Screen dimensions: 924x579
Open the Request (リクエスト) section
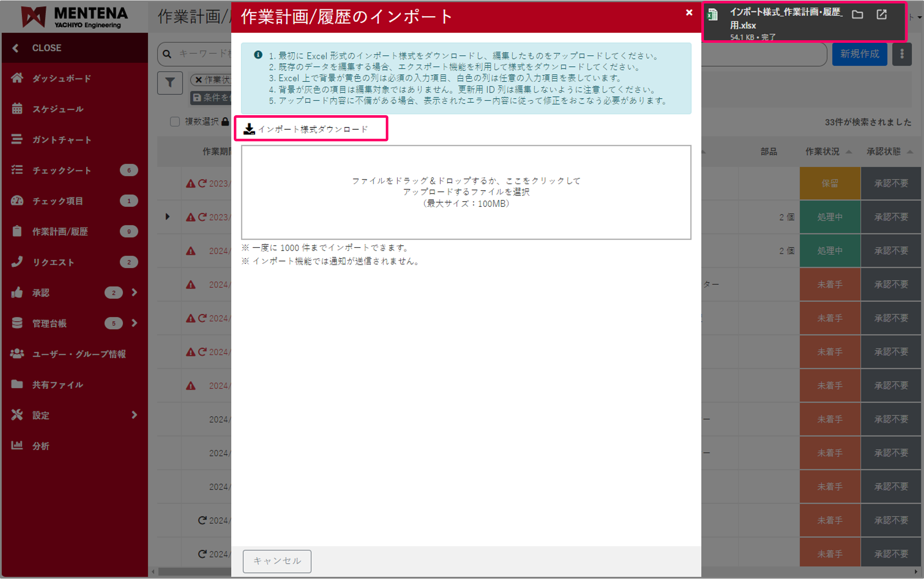point(54,262)
